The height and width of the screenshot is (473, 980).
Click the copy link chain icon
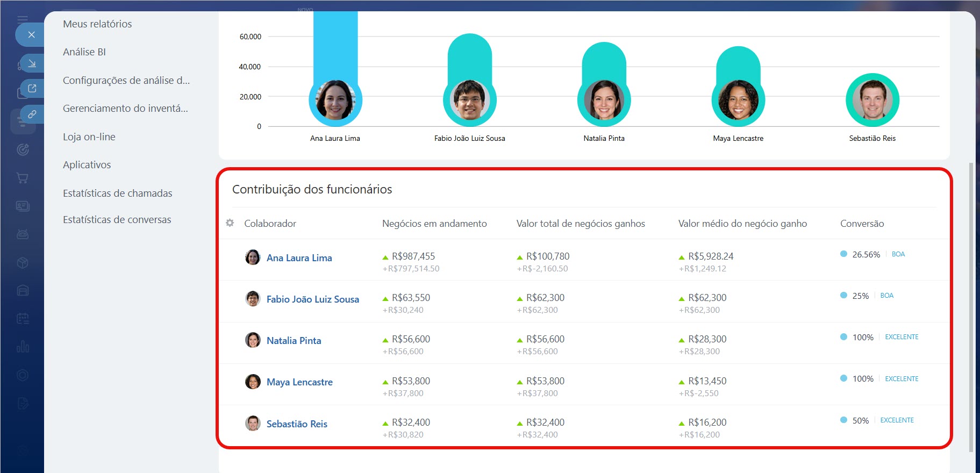point(32,114)
